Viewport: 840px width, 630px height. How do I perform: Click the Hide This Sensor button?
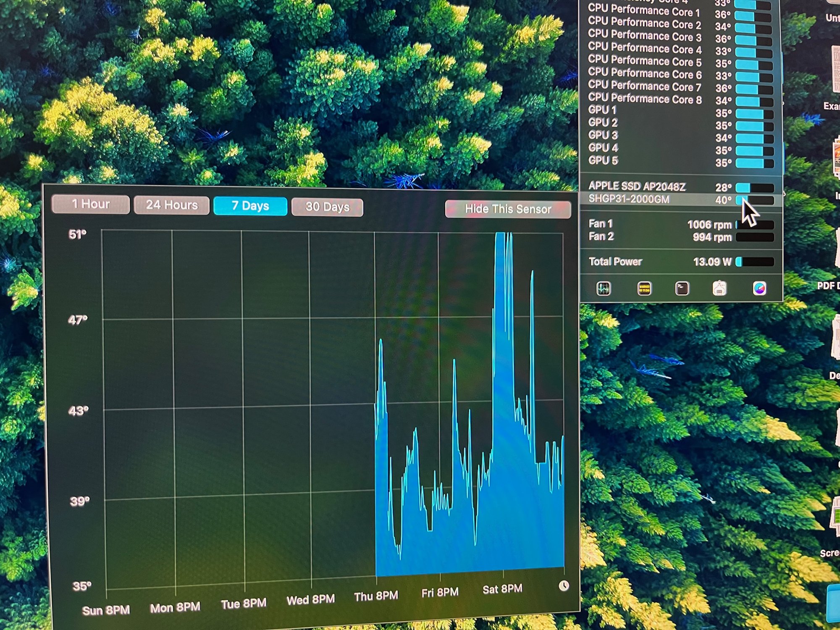pos(508,209)
